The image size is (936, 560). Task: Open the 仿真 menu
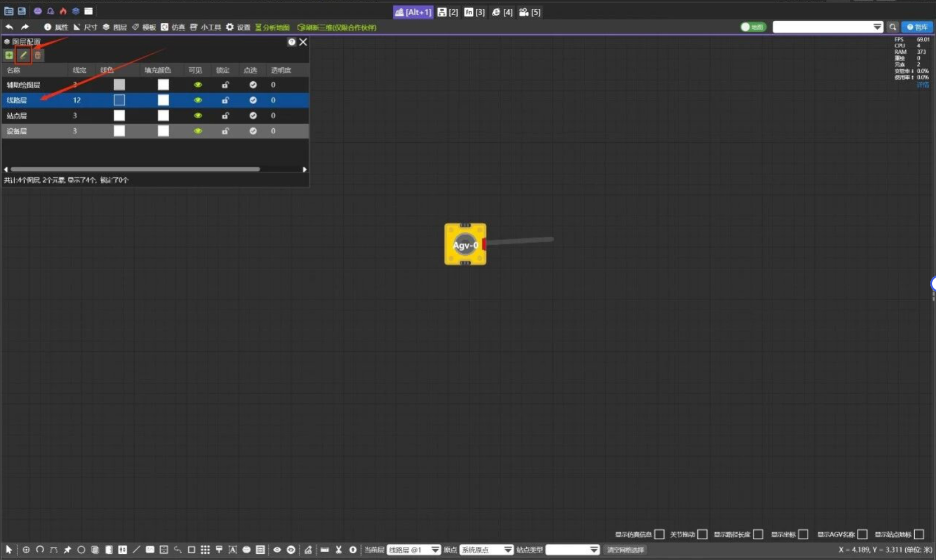click(x=173, y=27)
